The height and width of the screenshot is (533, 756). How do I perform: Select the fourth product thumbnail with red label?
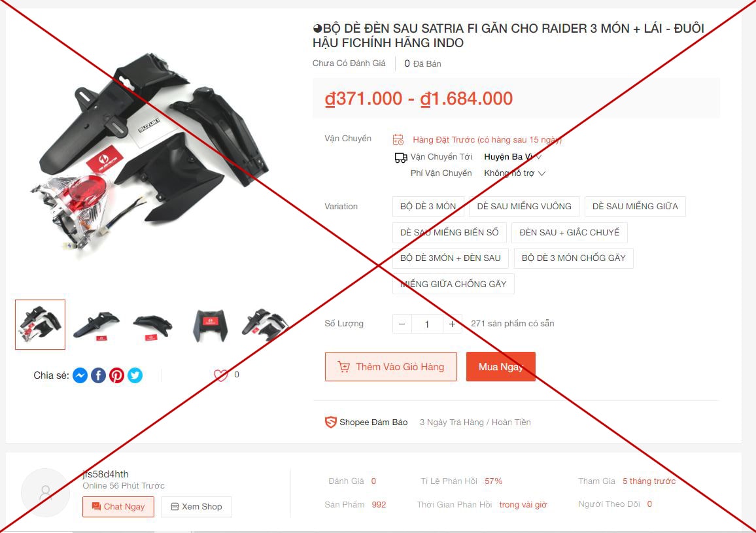coord(210,324)
